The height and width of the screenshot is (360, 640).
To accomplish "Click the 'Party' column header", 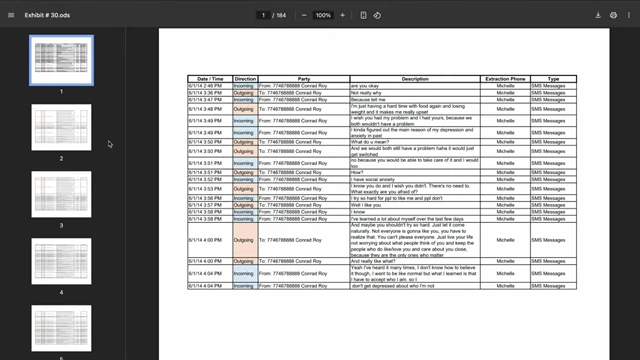I will (x=304, y=79).
